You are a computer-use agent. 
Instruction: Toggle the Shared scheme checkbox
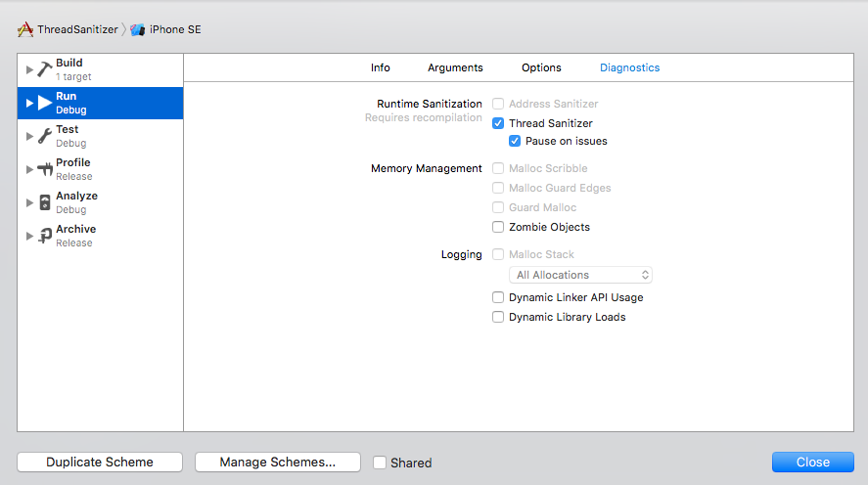(380, 463)
